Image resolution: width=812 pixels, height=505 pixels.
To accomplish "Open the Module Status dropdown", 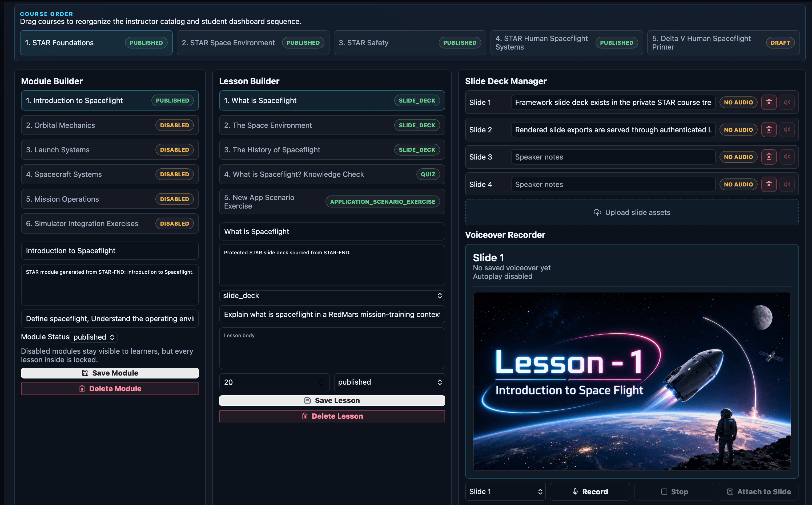I will (94, 337).
